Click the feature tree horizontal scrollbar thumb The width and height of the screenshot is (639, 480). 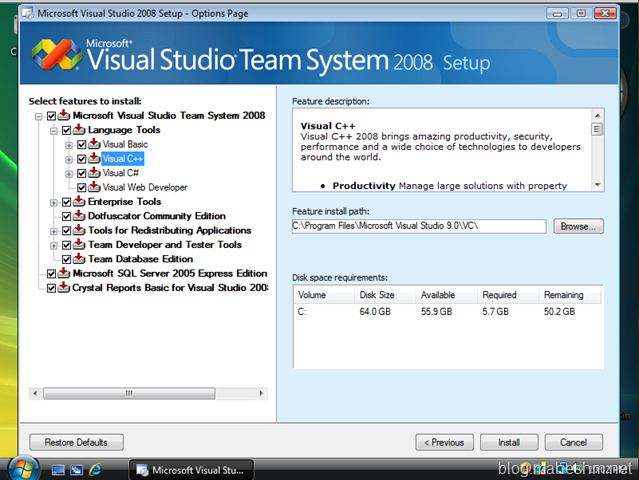pos(129,393)
